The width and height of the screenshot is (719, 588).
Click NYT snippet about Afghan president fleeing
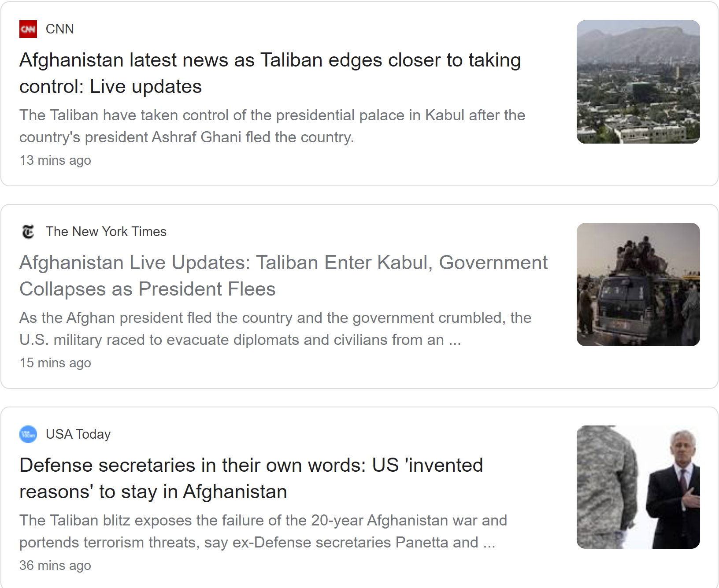(x=275, y=329)
